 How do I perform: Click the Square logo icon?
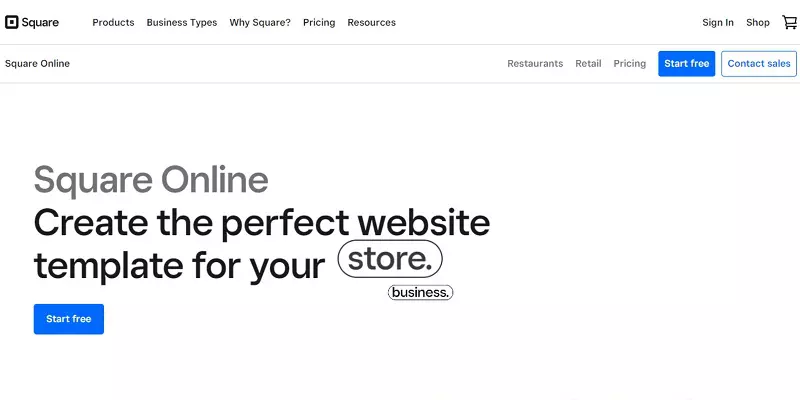12,22
